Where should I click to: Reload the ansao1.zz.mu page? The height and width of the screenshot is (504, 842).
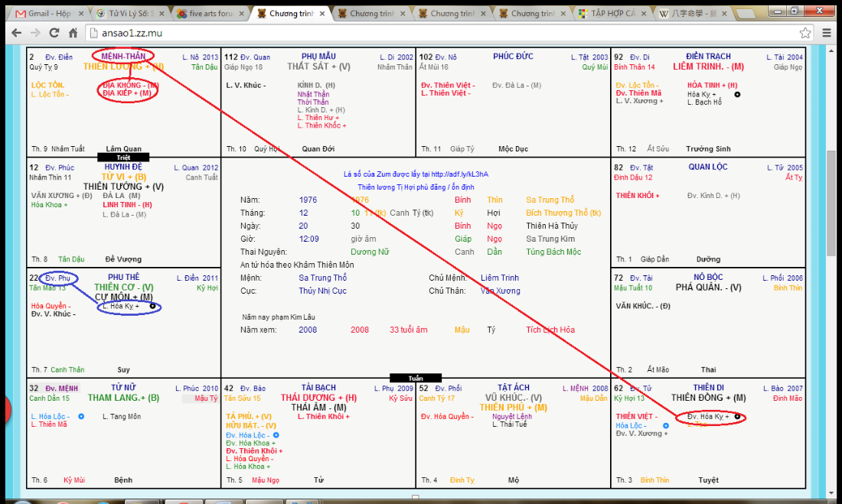(54, 33)
